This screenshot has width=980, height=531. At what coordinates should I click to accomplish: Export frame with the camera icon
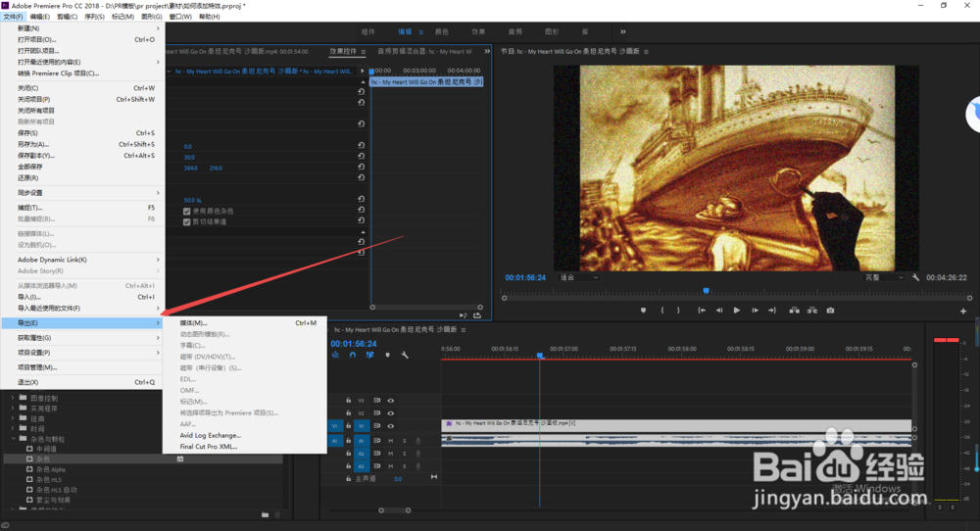pos(830,311)
